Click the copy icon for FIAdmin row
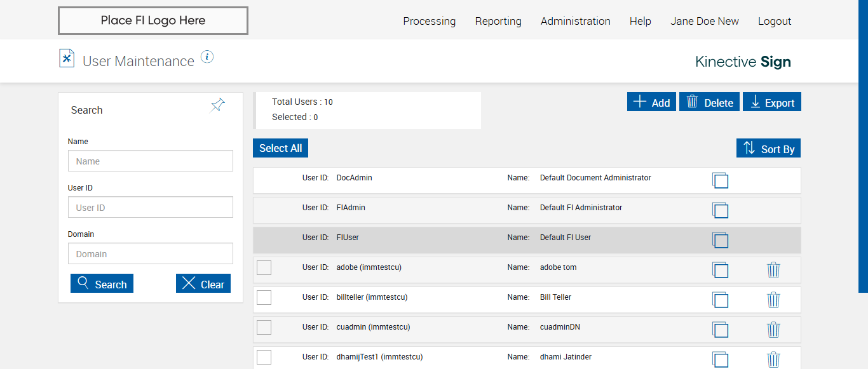Image resolution: width=868 pixels, height=369 pixels. [720, 210]
